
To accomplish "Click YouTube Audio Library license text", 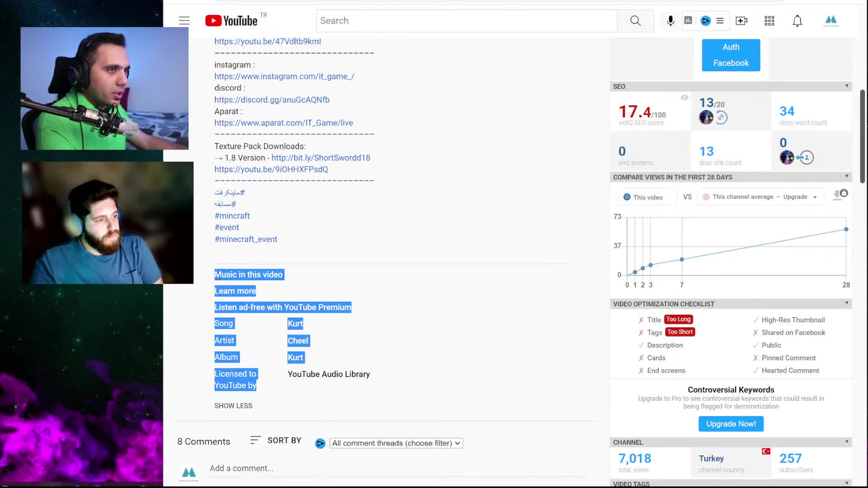I will [x=329, y=374].
